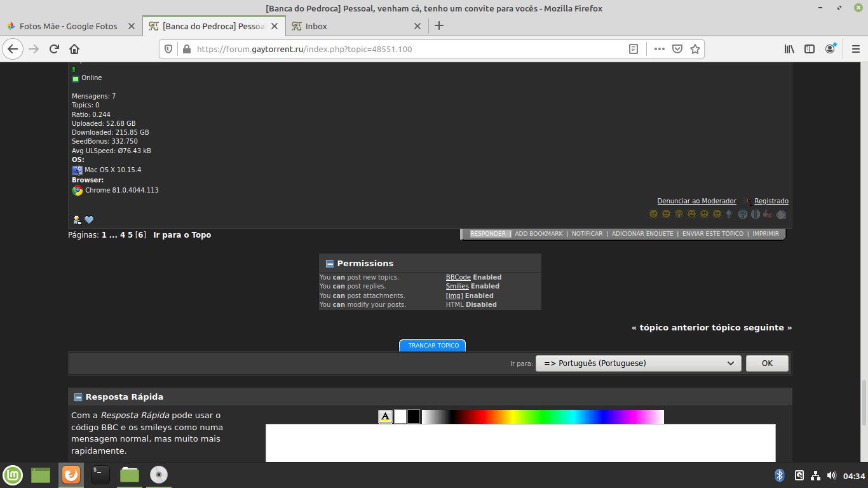868x488 pixels.
Task: Click the user profile icon next to the heart
Action: (x=77, y=219)
